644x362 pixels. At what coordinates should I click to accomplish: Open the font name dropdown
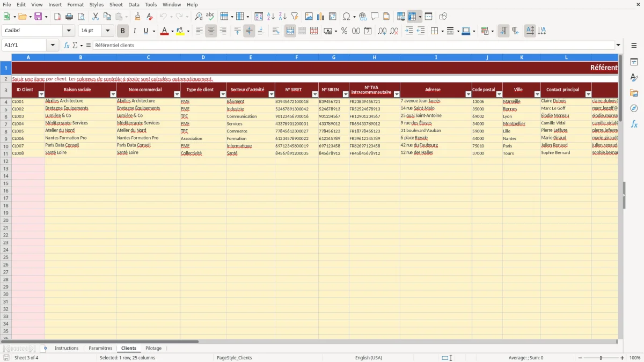(69, 31)
